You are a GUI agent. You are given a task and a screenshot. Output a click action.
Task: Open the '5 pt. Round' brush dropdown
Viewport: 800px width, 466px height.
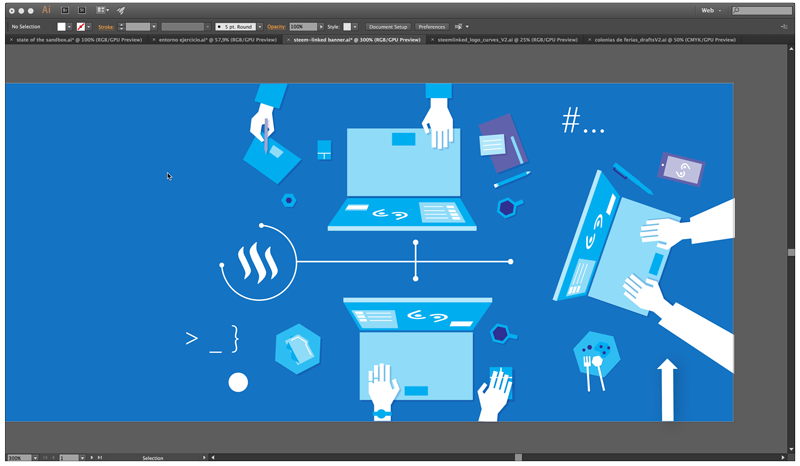pos(260,27)
